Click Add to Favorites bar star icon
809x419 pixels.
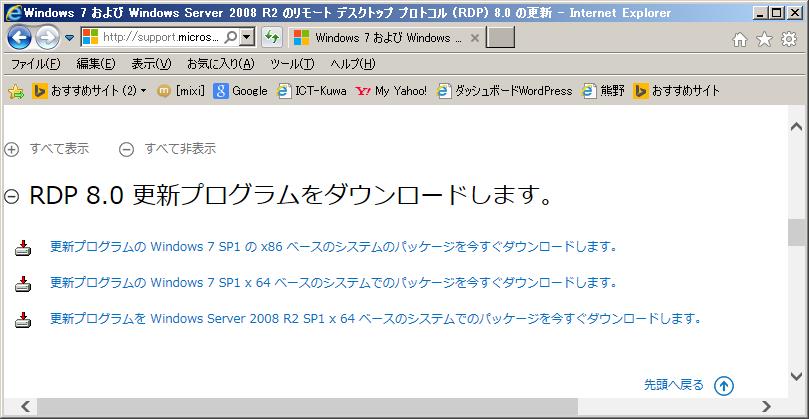tap(16, 92)
